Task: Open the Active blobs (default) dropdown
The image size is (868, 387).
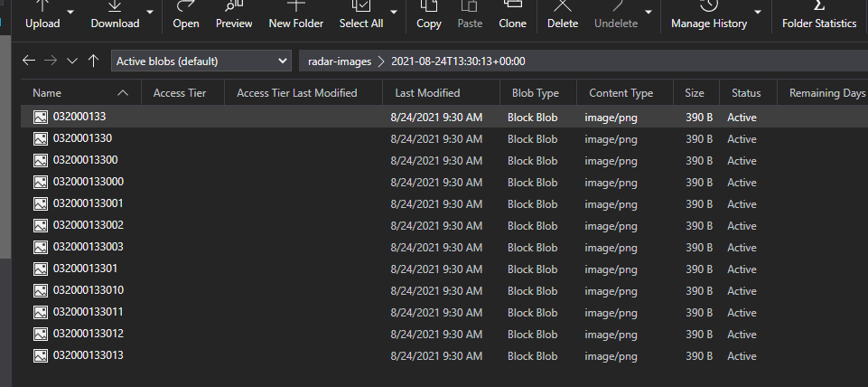Action: [201, 61]
